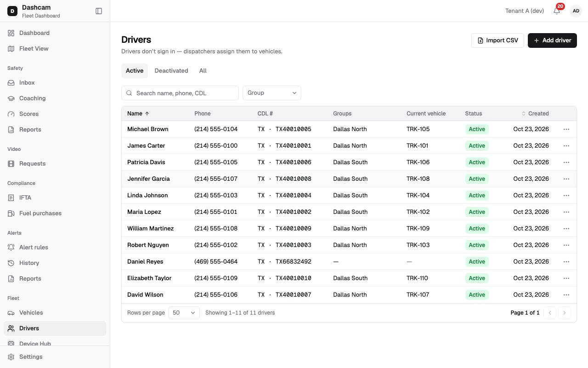Collapse the sidebar panel toggle icon
This screenshot has height=368, width=588.
tap(99, 11)
